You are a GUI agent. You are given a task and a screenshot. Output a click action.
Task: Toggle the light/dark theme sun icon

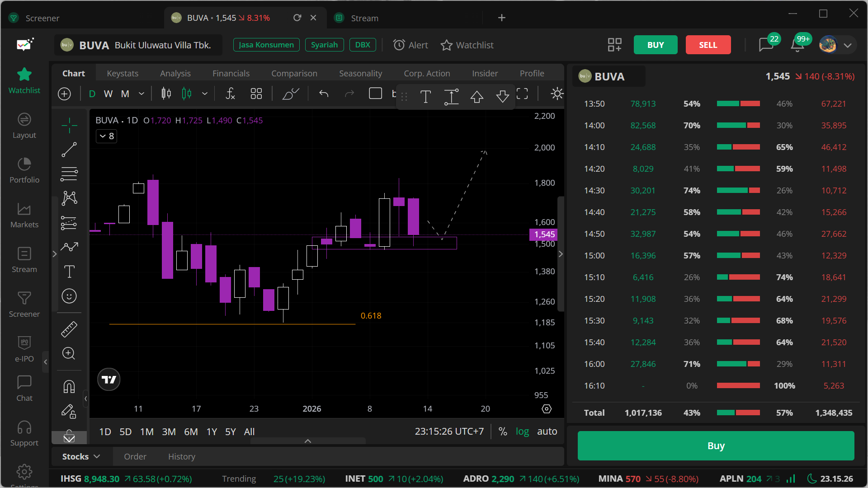point(557,94)
